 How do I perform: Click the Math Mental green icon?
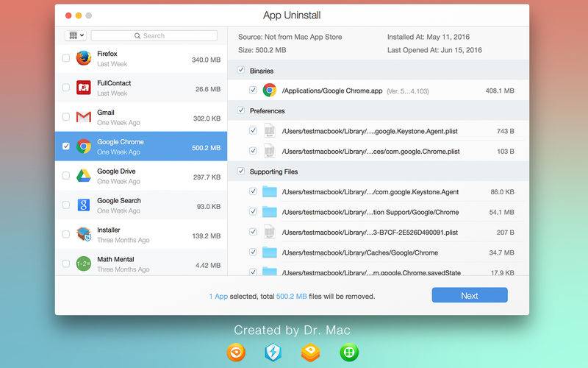(x=83, y=263)
